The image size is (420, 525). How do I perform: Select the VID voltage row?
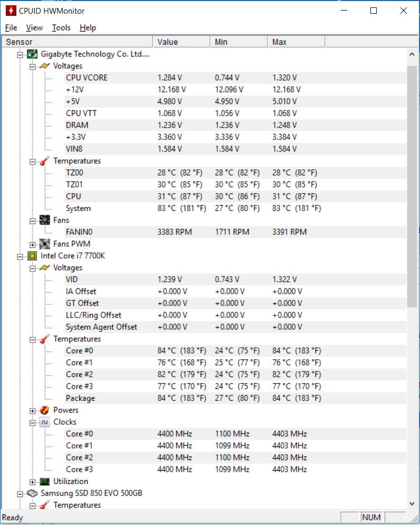235,280
